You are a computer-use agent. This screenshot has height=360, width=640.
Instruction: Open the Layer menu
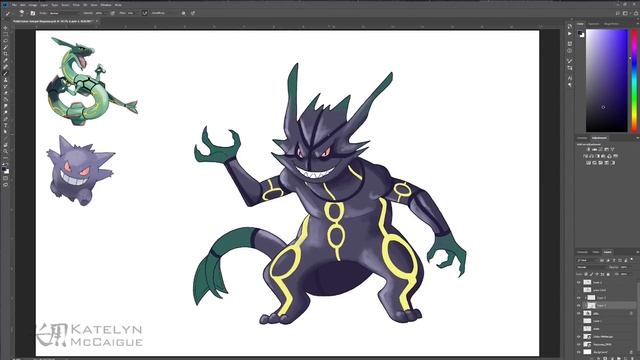click(x=44, y=5)
